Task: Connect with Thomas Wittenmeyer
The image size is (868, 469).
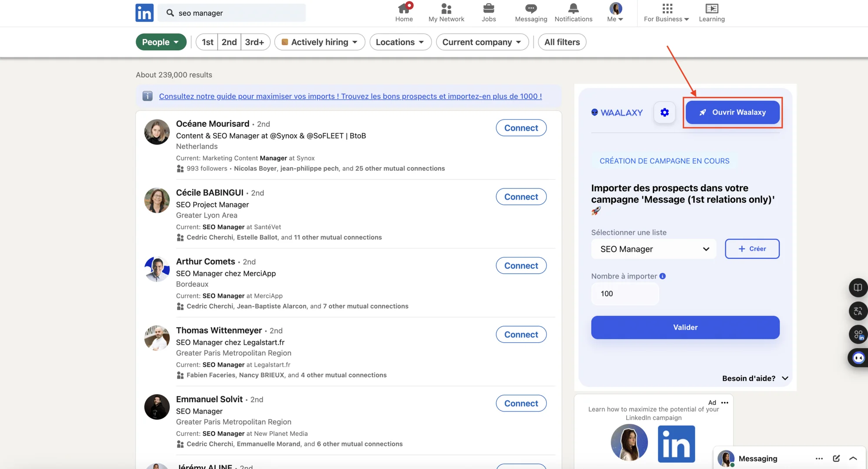Action: pos(521,334)
